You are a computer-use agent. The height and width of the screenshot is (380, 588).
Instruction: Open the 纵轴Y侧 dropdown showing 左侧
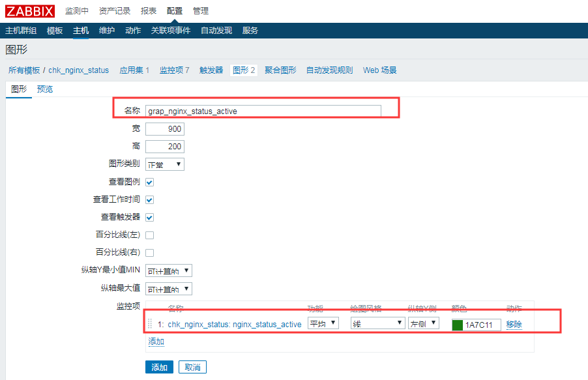pyautogui.click(x=423, y=323)
